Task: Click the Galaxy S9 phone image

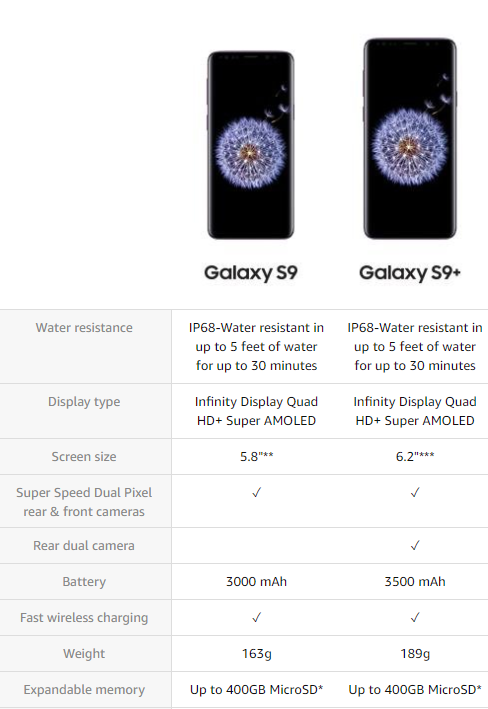Action: [251, 145]
